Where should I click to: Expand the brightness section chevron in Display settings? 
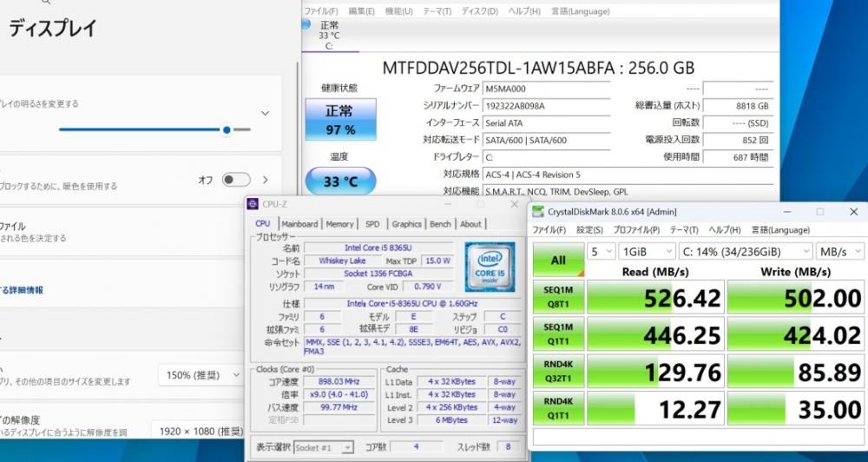coord(265,113)
